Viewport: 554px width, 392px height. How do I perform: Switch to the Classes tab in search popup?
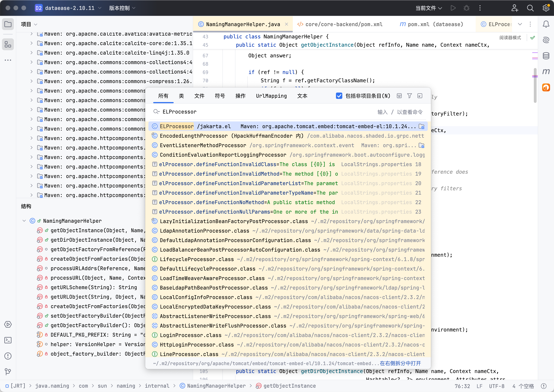point(181,96)
